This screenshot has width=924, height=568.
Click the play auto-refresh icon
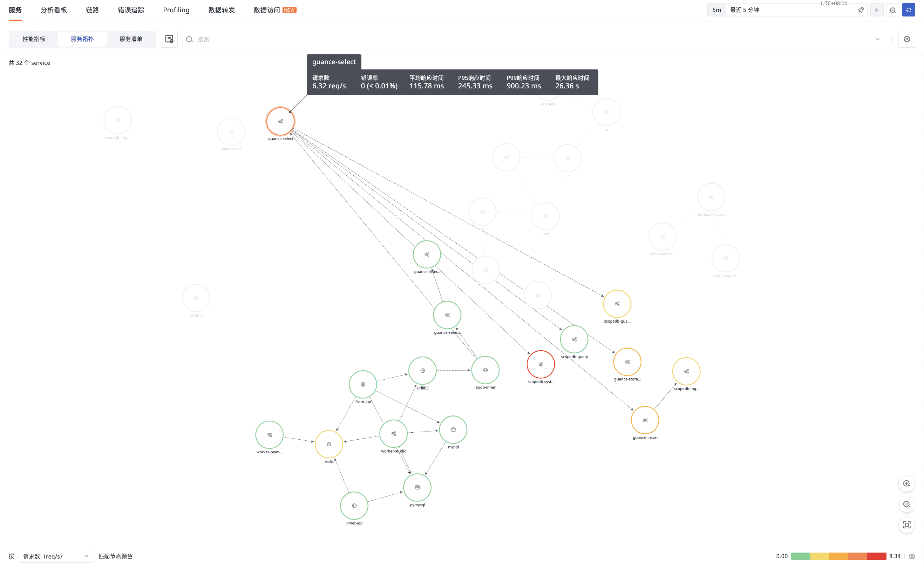[x=877, y=10]
